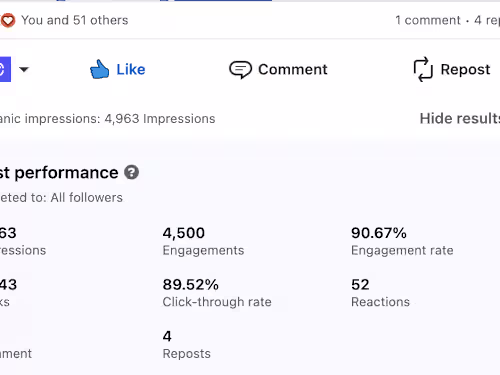
Task: Select the 52 Reactions metric
Action: click(380, 293)
